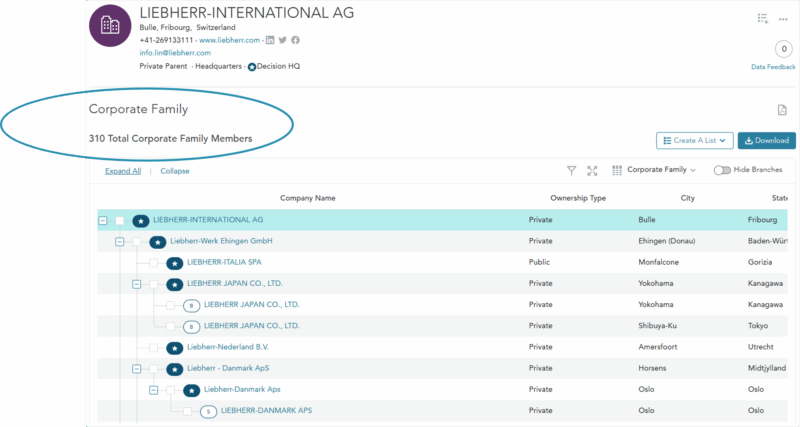This screenshot has width=800, height=427.
Task: Collapse the Liebherr - Danmark ApS node
Action: point(136,369)
